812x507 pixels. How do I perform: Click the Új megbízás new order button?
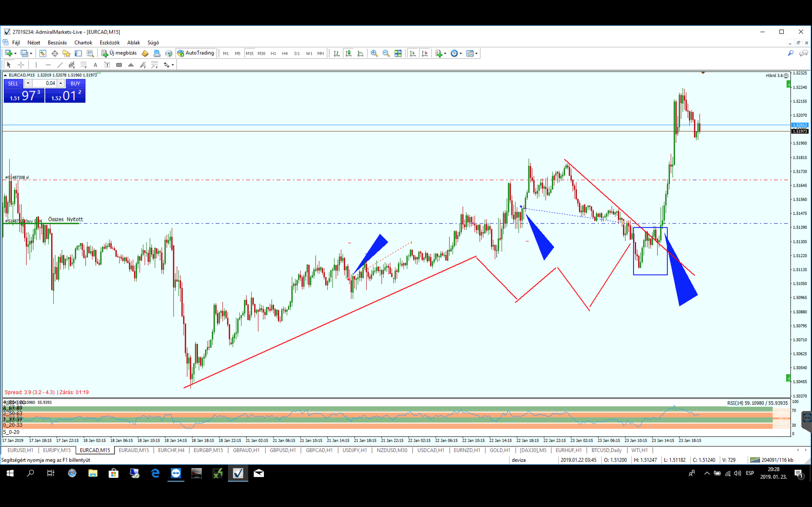pyautogui.click(x=120, y=53)
